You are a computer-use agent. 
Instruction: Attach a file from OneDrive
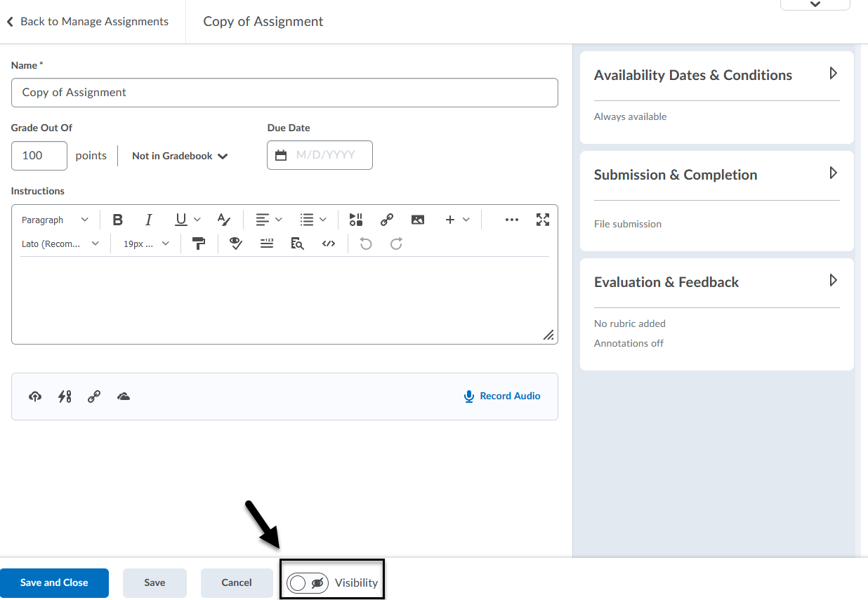pos(124,396)
